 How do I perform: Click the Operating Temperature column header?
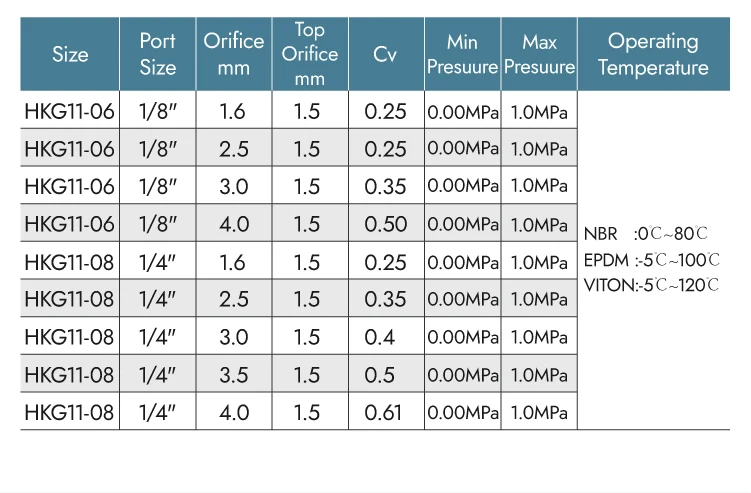coord(653,55)
